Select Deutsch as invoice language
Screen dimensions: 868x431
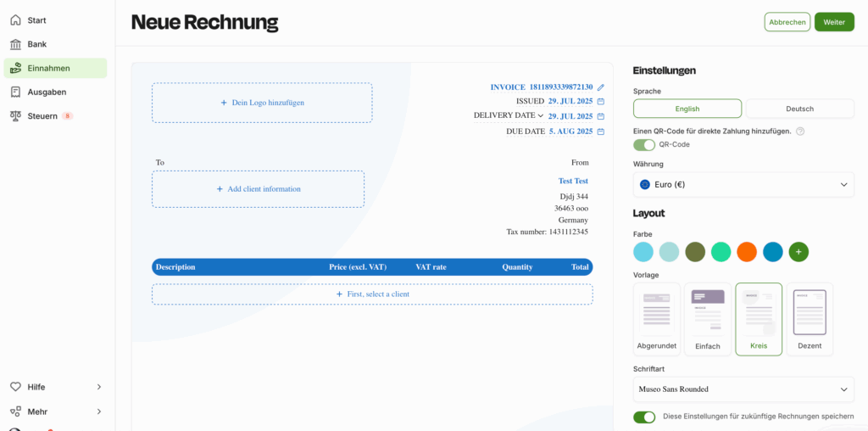pyautogui.click(x=799, y=109)
